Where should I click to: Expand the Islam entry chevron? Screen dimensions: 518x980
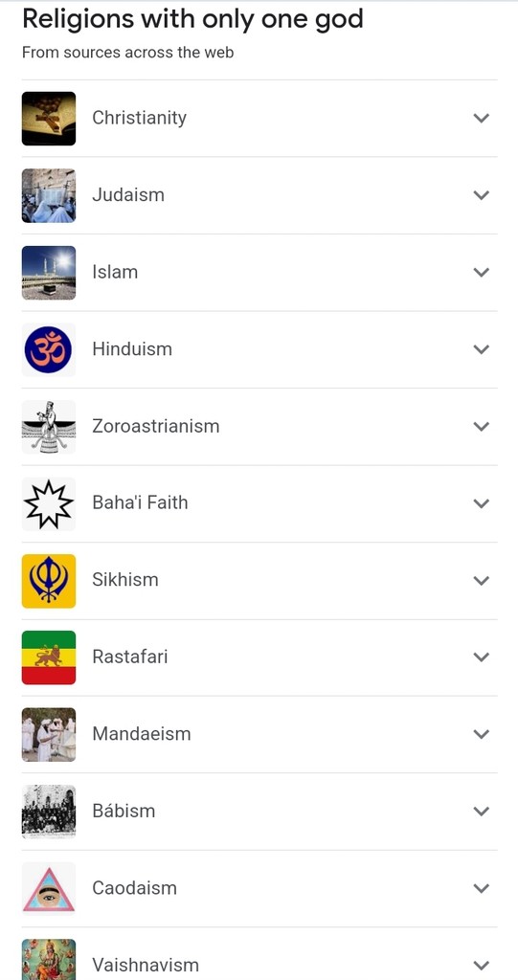pos(481,272)
